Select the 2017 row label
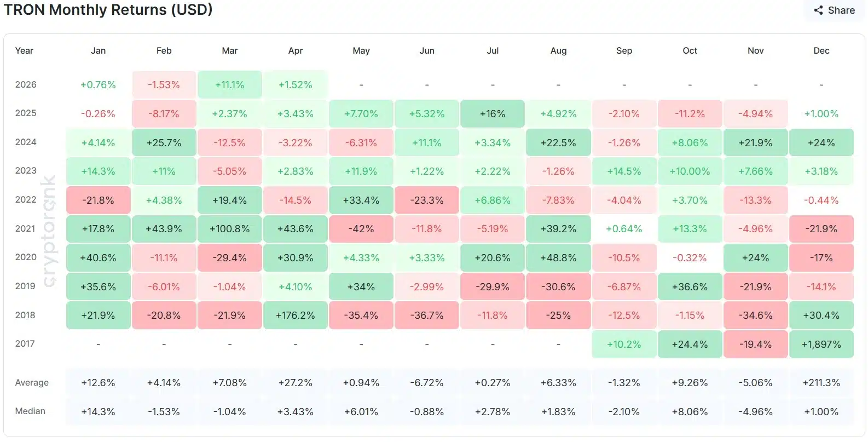868x442 pixels. click(x=25, y=344)
